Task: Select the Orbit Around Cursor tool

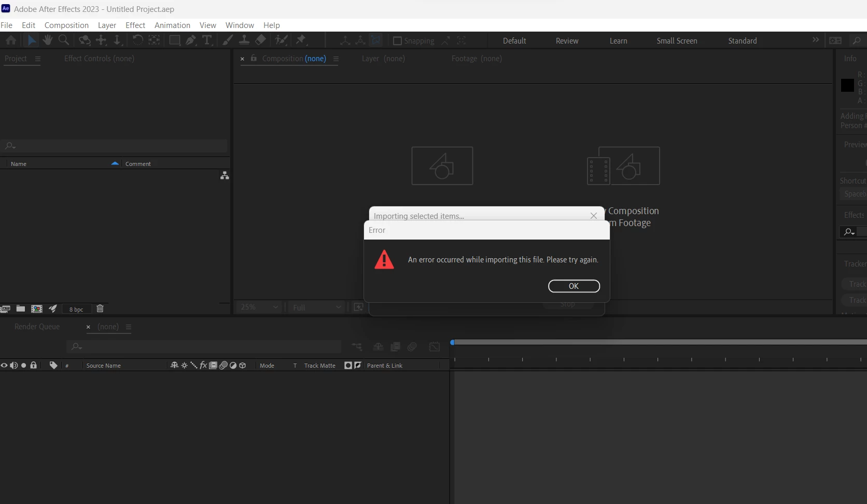Action: coord(85,40)
